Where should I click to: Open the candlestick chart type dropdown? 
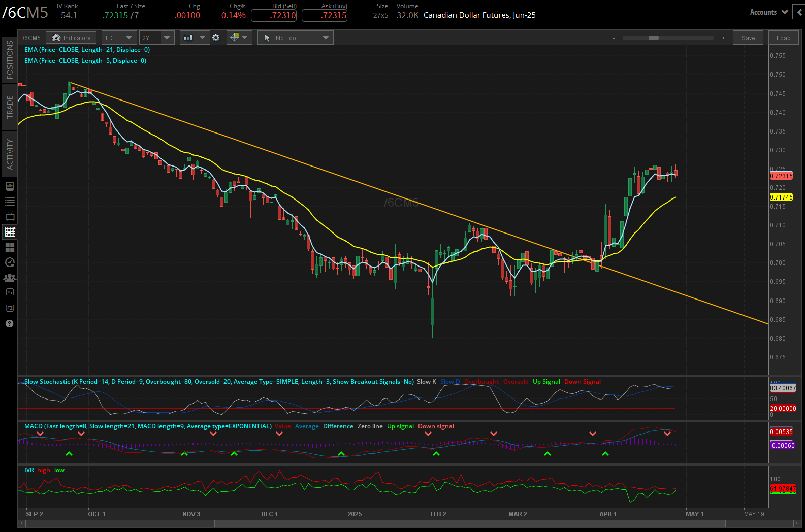[x=195, y=38]
